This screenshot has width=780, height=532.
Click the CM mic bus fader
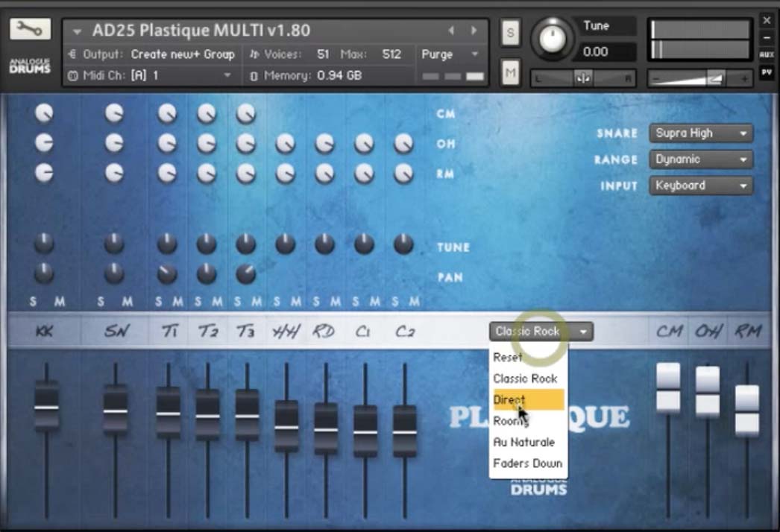click(x=668, y=388)
